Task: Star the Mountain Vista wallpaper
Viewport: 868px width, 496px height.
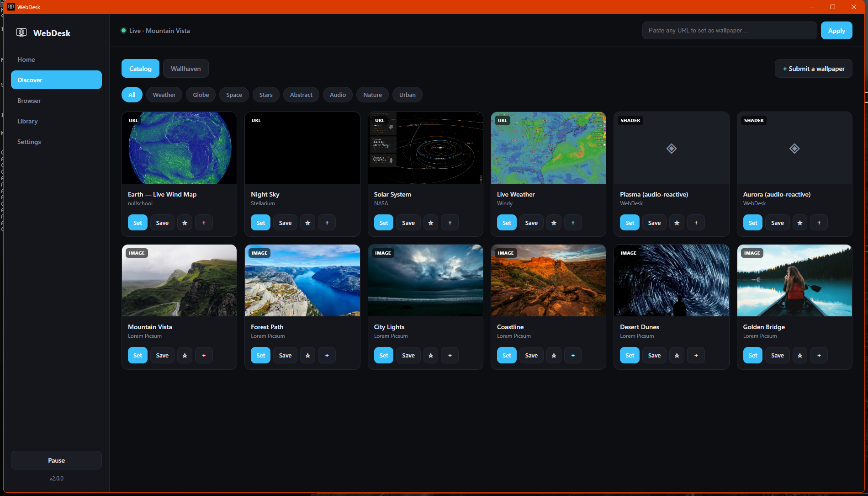Action: [185, 355]
